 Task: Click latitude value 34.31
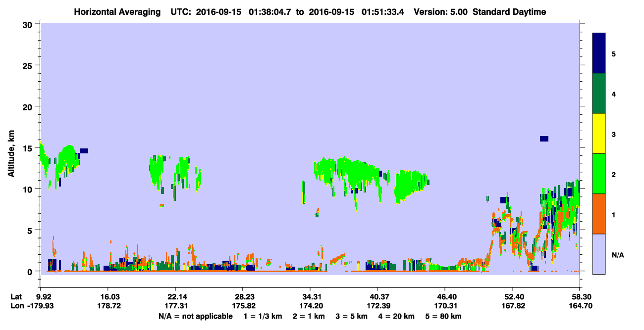[x=310, y=297]
